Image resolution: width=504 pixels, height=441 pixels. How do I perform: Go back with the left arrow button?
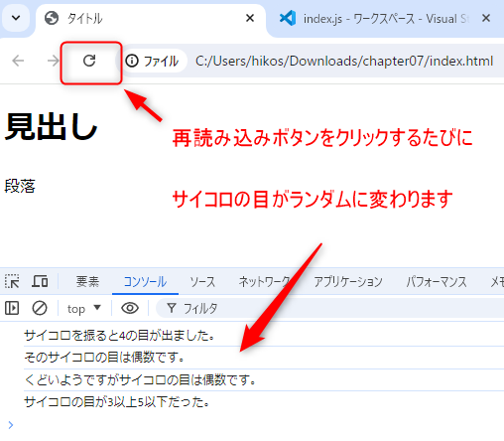tap(18, 61)
